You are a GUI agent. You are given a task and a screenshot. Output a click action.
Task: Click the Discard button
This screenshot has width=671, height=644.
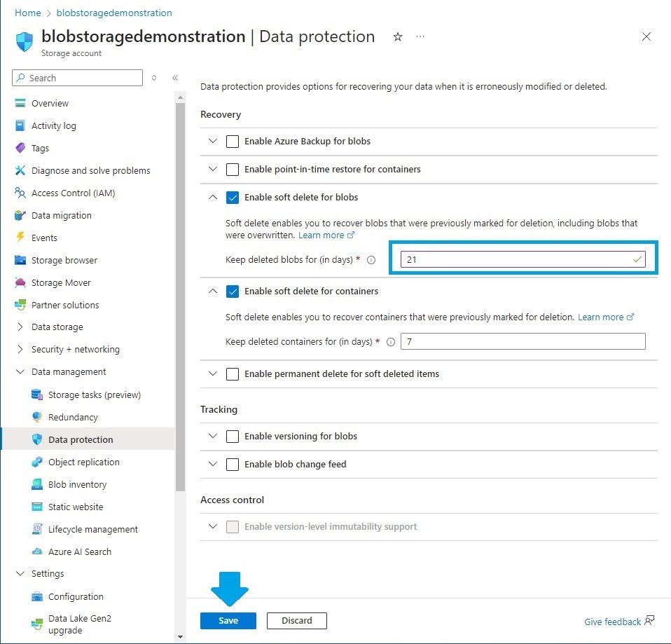(296, 620)
